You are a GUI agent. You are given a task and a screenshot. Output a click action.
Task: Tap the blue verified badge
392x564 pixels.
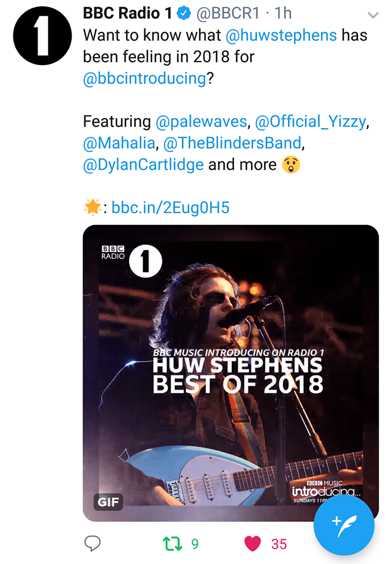pyautogui.click(x=185, y=12)
